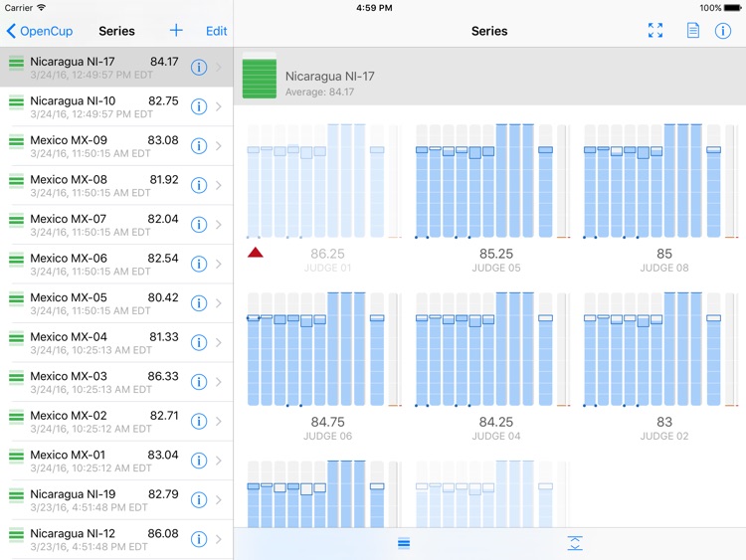
Task: Click the battery indicator in status bar
Action: (x=732, y=8)
